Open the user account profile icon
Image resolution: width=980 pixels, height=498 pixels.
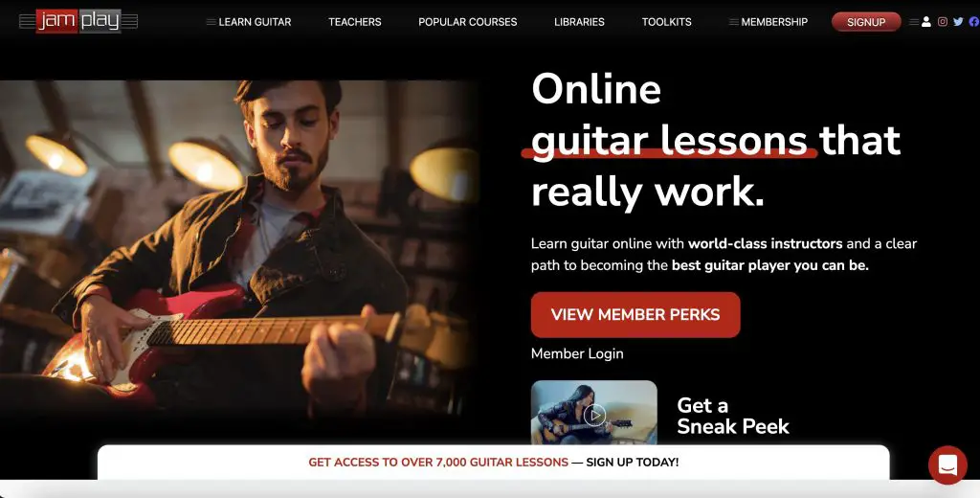click(x=926, y=22)
